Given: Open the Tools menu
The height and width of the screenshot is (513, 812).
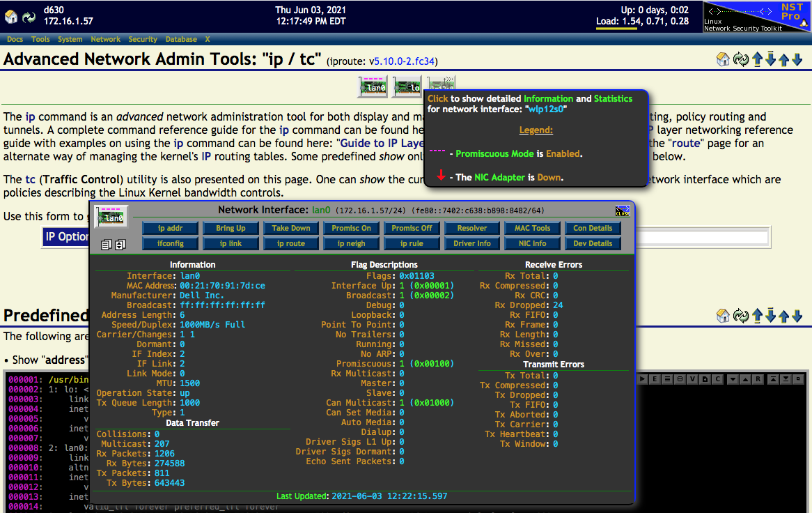Looking at the screenshot, I should tap(41, 40).
